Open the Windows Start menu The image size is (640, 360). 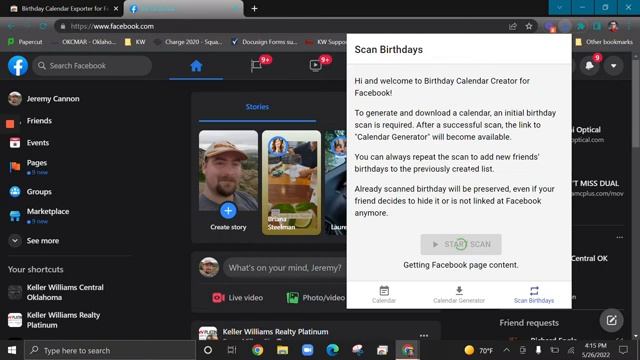coord(12,350)
